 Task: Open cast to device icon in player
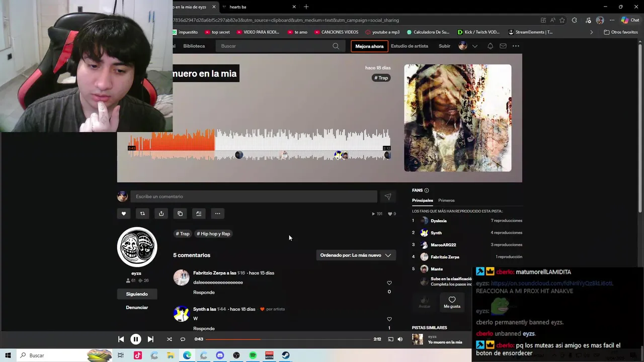coord(390,339)
